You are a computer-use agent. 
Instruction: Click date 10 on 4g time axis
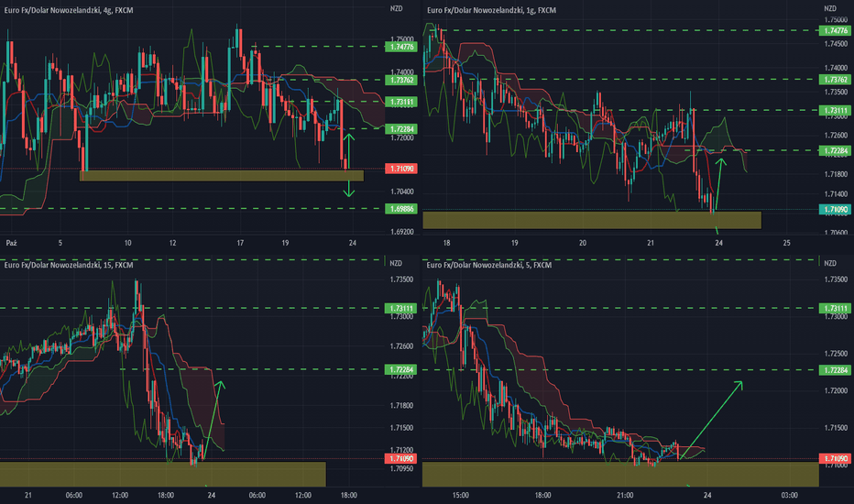click(128, 243)
